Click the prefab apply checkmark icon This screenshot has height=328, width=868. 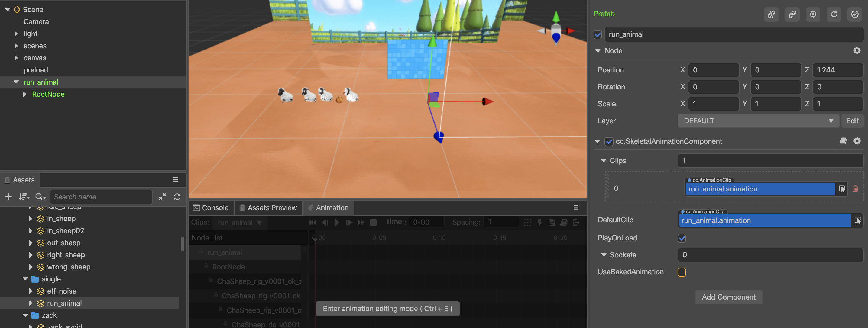[x=854, y=14]
